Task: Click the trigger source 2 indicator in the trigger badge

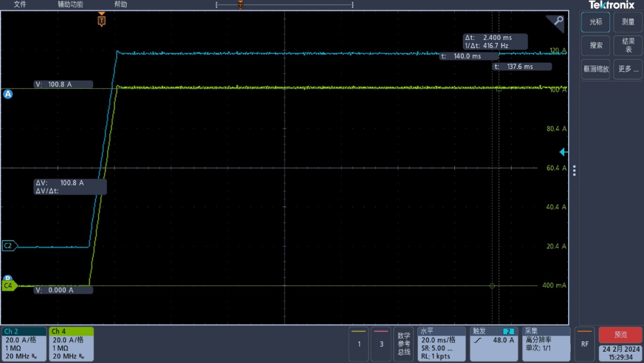Action: [x=508, y=331]
